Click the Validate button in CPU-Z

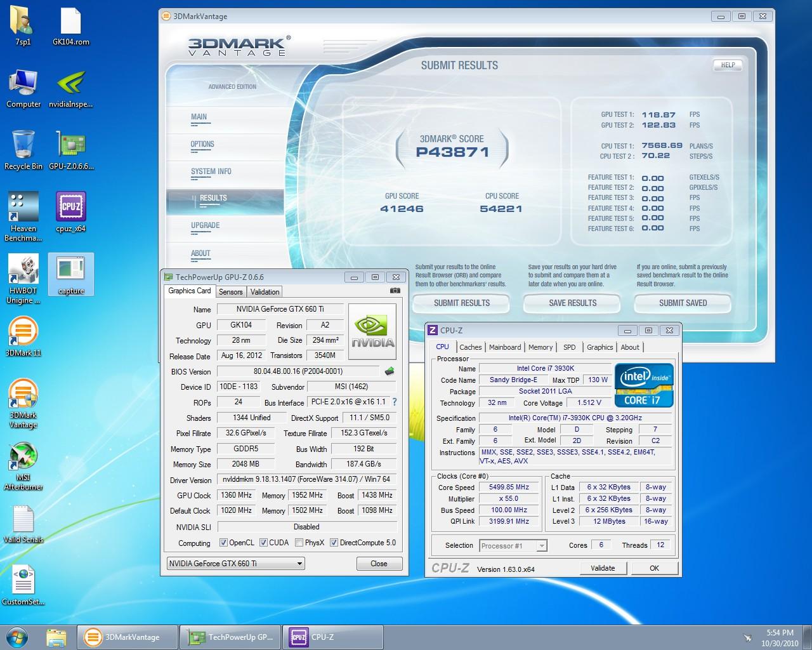tap(603, 568)
